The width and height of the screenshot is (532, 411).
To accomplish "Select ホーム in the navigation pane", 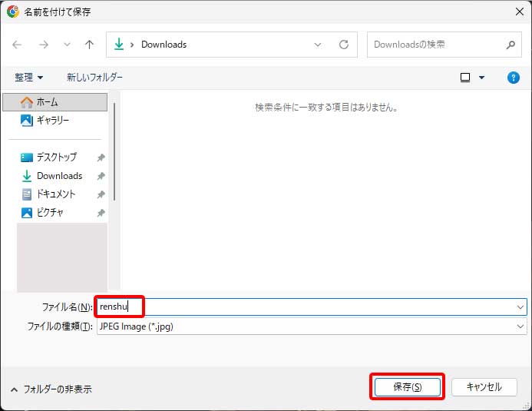I will (x=48, y=102).
